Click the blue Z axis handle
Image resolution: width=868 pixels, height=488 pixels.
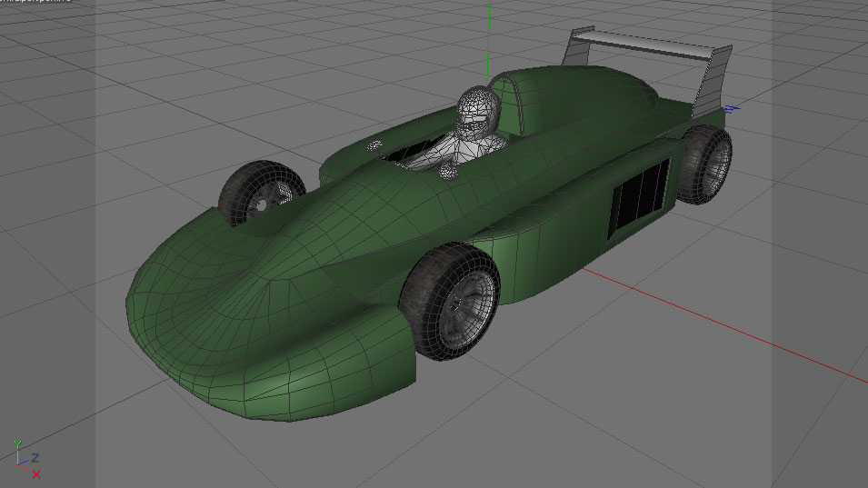(732, 109)
